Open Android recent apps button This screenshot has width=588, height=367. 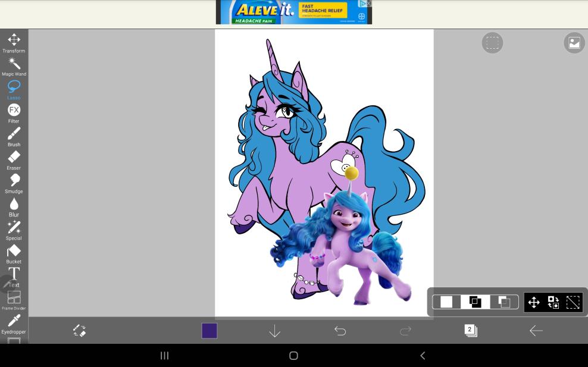pyautogui.click(x=164, y=355)
